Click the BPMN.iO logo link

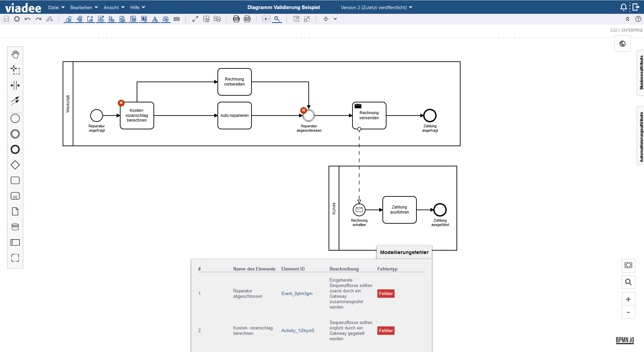(x=625, y=340)
